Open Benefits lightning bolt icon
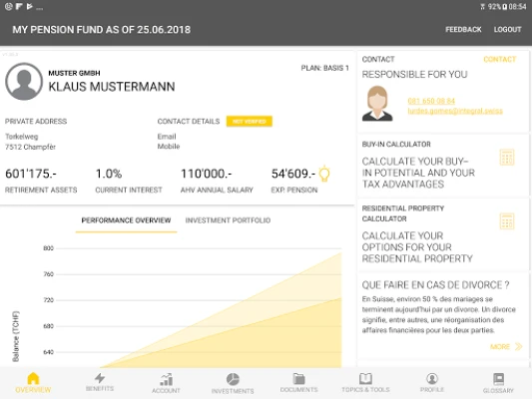The image size is (532, 399). 100,378
